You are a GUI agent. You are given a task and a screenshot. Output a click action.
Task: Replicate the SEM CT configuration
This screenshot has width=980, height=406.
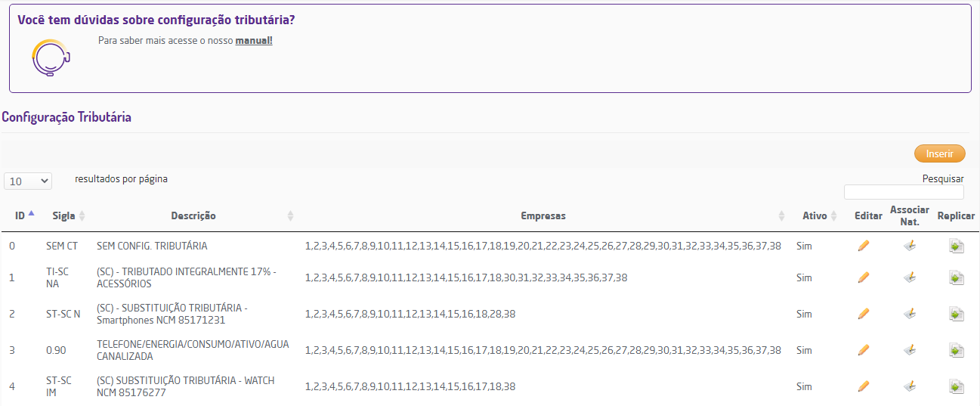[x=957, y=246]
